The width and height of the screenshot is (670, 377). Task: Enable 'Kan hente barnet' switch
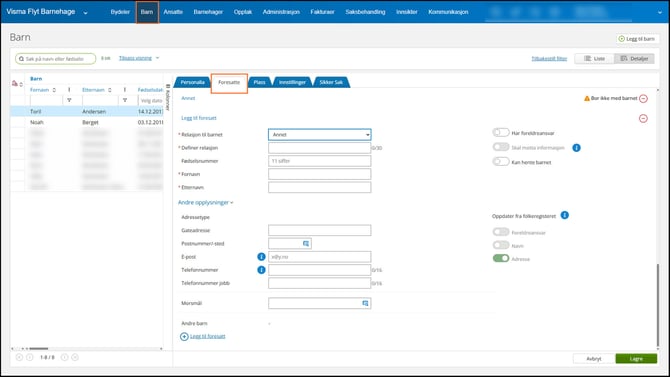(501, 162)
